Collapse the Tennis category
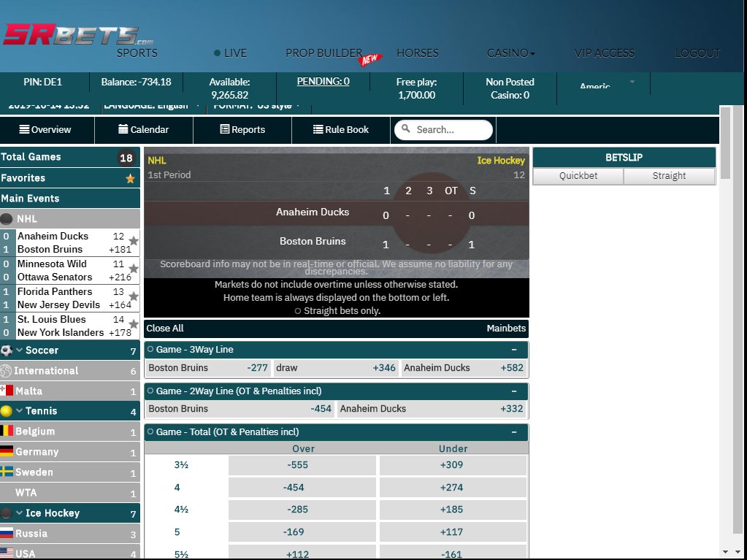This screenshot has width=747, height=560. [x=20, y=410]
